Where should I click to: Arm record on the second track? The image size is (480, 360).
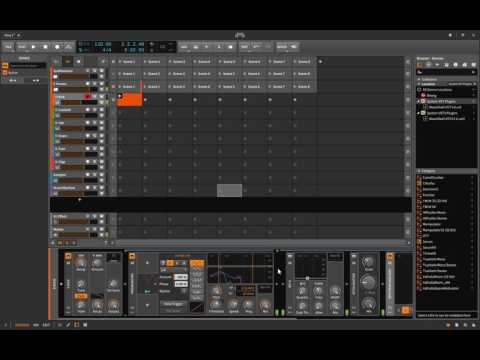tap(88, 84)
